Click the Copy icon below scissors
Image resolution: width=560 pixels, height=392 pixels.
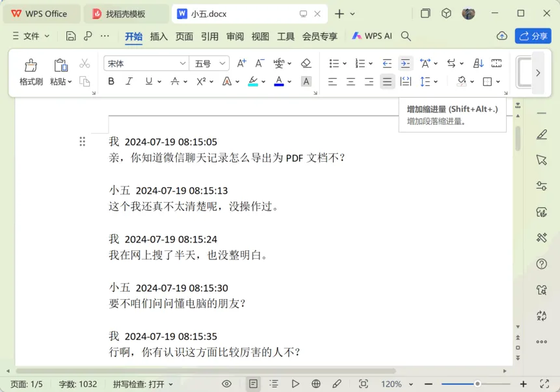[x=85, y=81]
